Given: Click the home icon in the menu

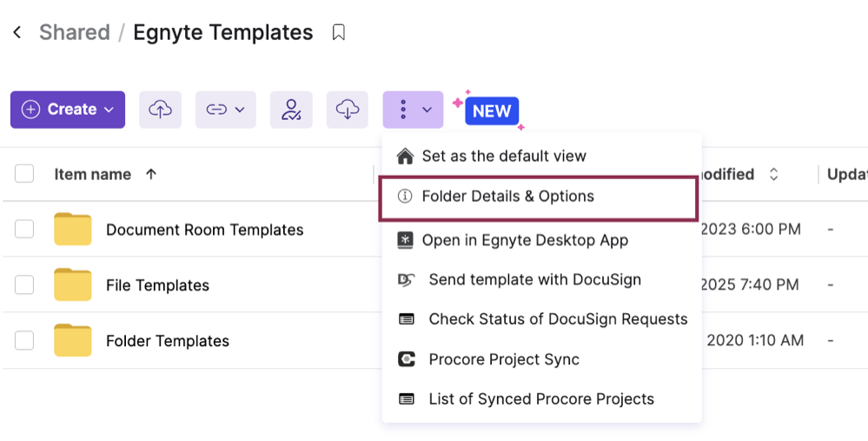Looking at the screenshot, I should click(x=405, y=157).
